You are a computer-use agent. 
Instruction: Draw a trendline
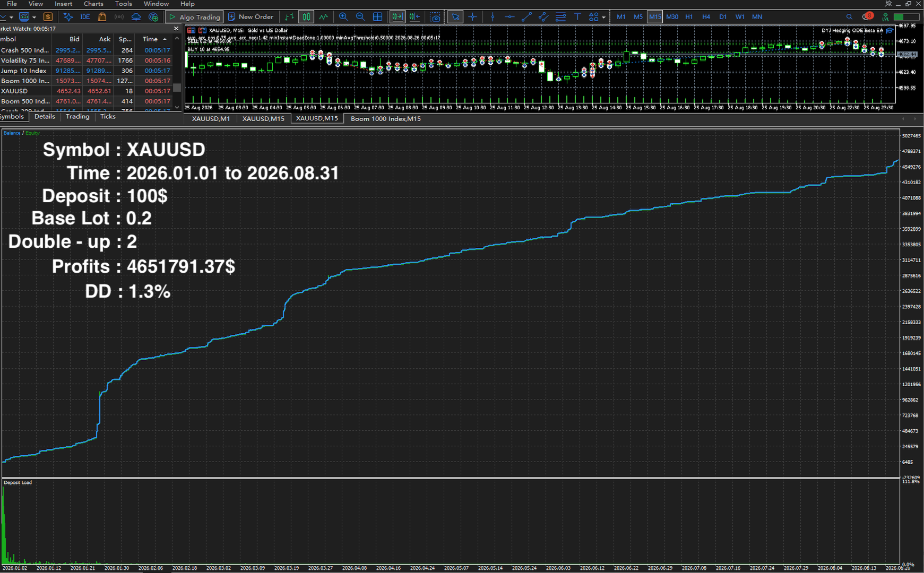(526, 17)
